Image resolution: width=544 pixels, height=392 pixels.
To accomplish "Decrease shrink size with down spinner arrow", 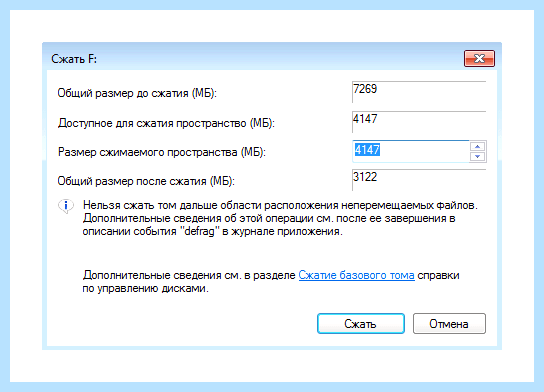I will click(x=478, y=156).
